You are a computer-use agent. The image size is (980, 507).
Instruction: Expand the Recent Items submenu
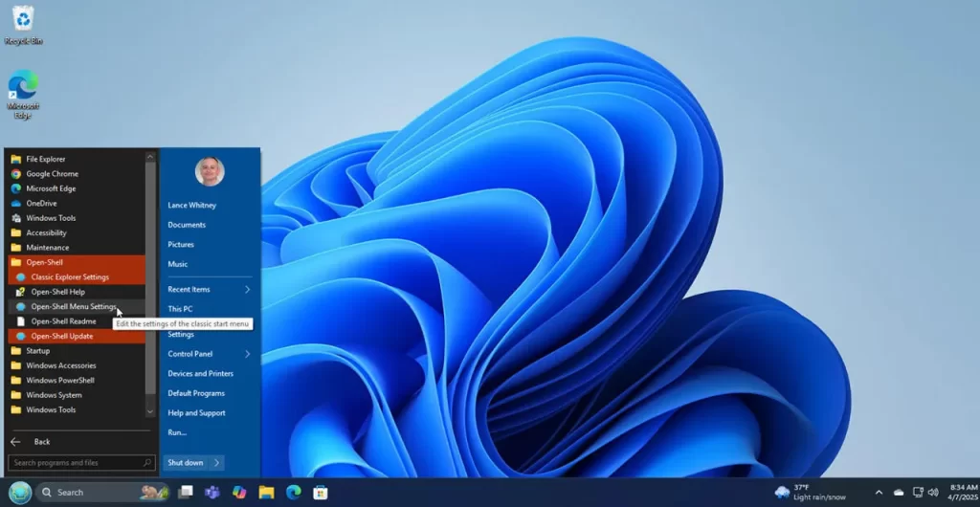click(x=247, y=289)
